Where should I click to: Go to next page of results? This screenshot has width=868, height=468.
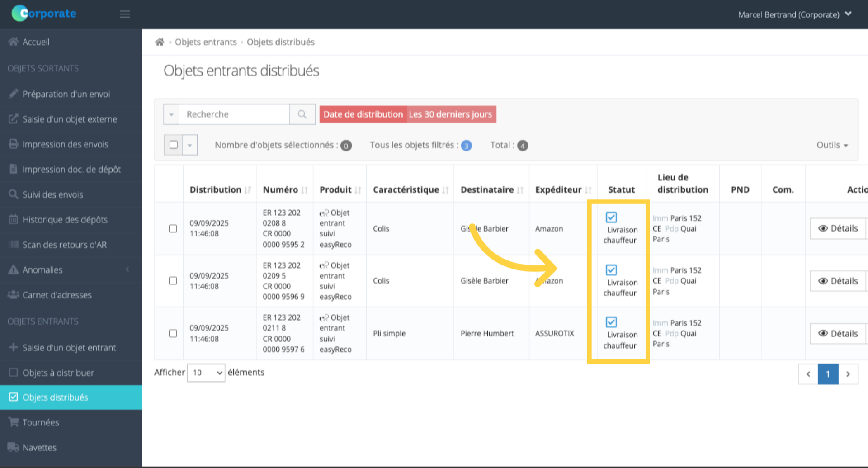(848, 374)
